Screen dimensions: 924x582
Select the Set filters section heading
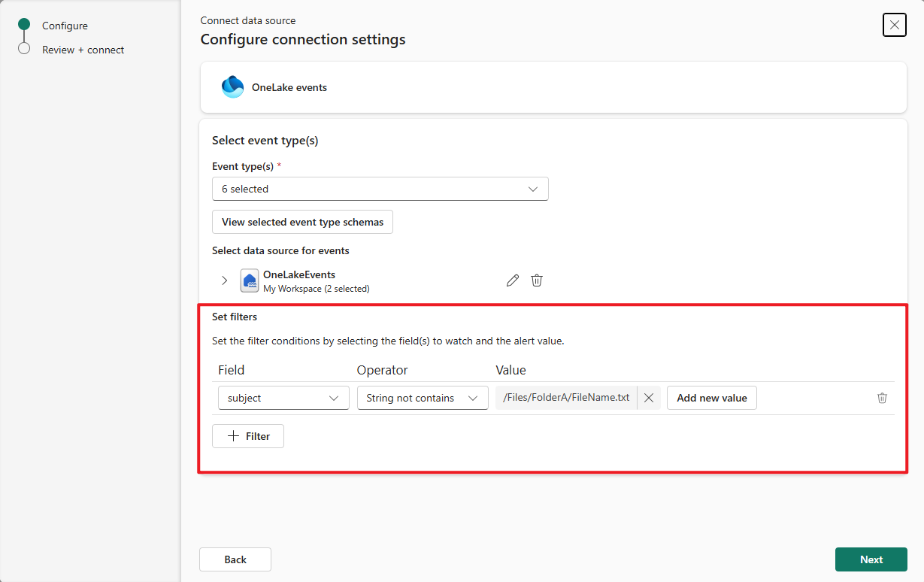point(234,317)
